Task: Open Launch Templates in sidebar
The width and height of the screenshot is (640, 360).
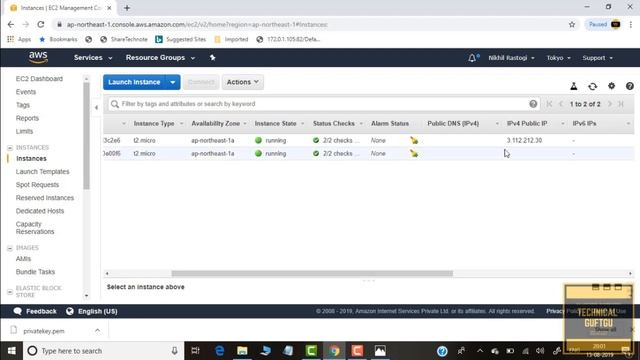Action: point(42,171)
